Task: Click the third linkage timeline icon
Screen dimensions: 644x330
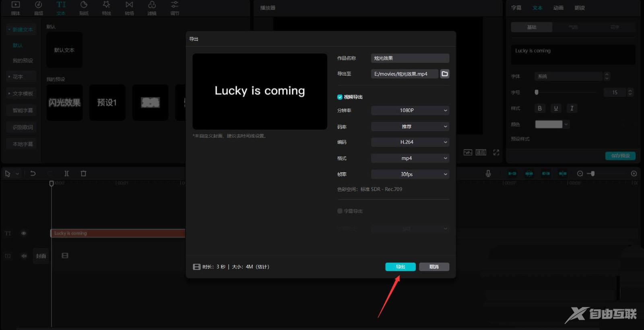Action: tap(546, 173)
